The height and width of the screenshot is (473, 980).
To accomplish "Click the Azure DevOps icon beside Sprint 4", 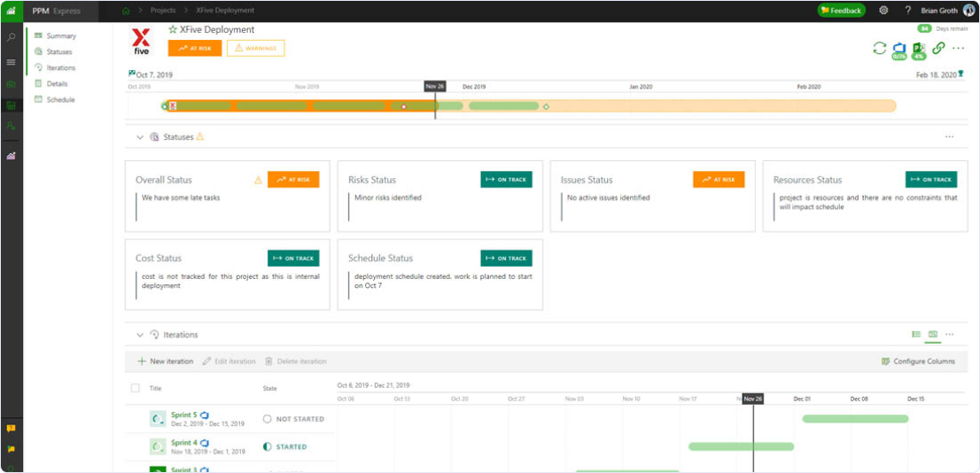I will (x=205, y=443).
